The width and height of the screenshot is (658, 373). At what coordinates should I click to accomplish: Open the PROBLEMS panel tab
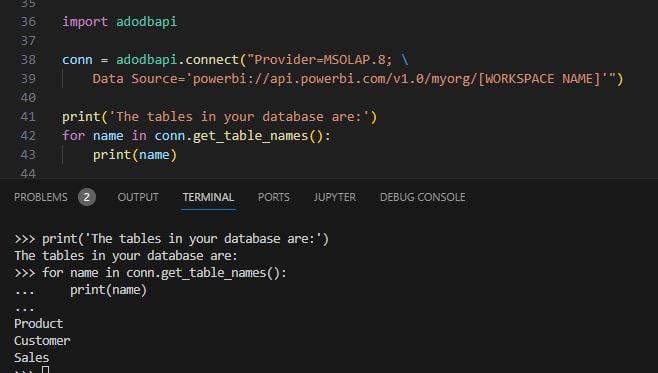[x=41, y=197]
